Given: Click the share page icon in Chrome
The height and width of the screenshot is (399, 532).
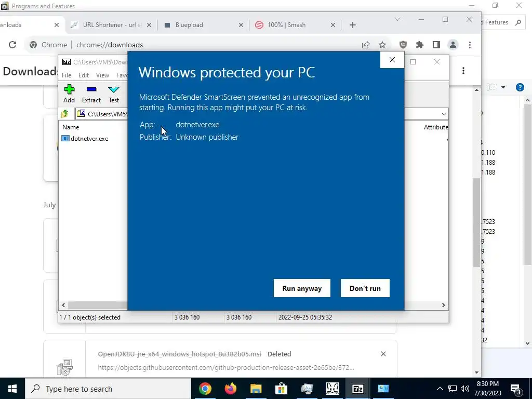Looking at the screenshot, I should [x=366, y=45].
